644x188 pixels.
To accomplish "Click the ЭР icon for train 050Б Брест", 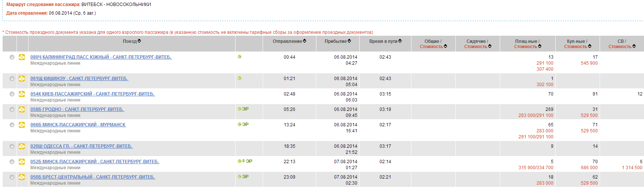I will coord(245,177).
